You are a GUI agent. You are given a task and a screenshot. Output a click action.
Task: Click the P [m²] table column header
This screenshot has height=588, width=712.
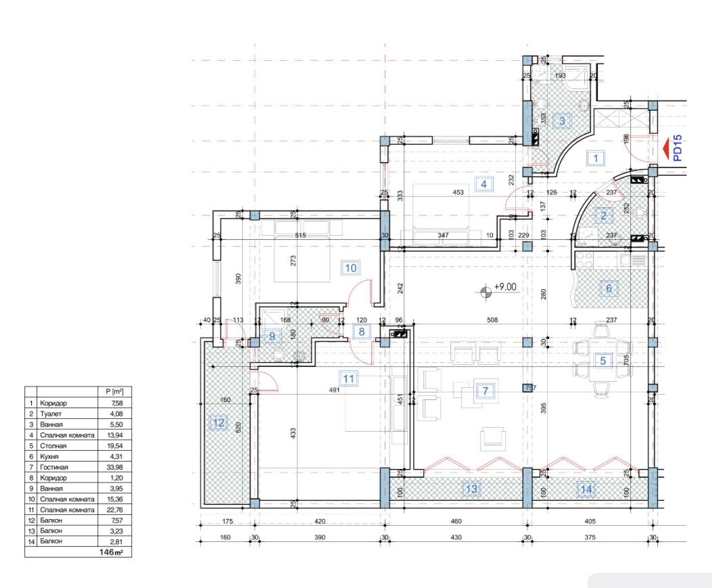pyautogui.click(x=115, y=391)
